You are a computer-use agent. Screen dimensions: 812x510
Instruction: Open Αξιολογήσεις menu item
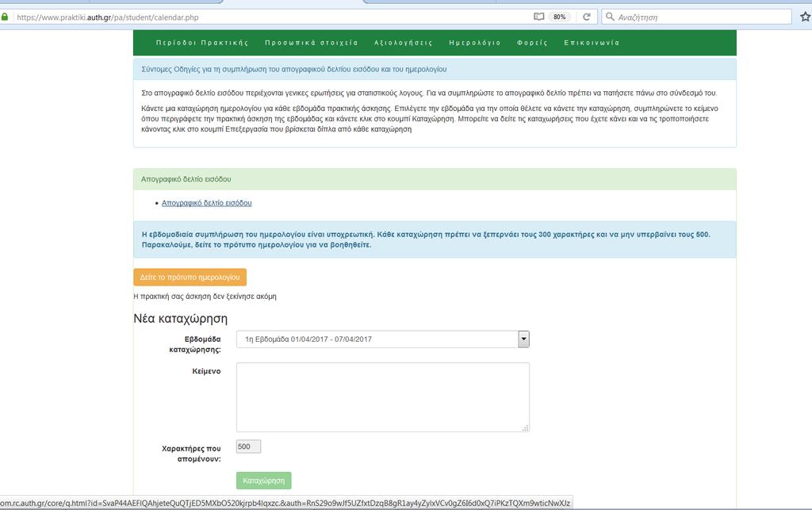404,43
